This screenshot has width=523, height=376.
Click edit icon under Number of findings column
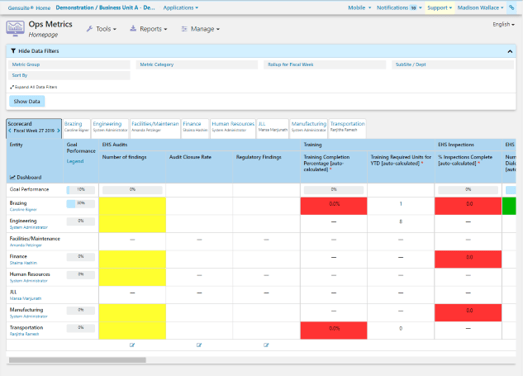[x=132, y=345]
